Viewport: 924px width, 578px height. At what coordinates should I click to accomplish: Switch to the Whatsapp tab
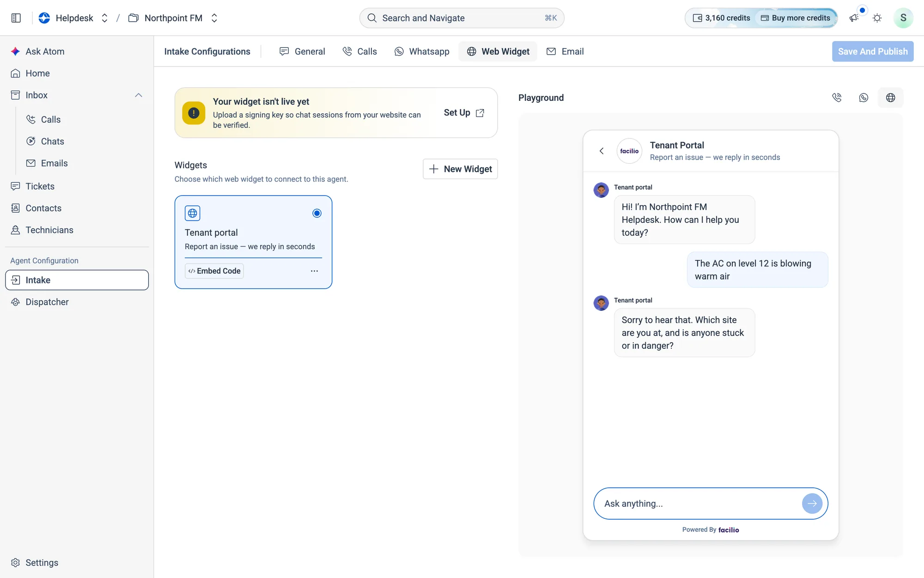[x=422, y=51]
